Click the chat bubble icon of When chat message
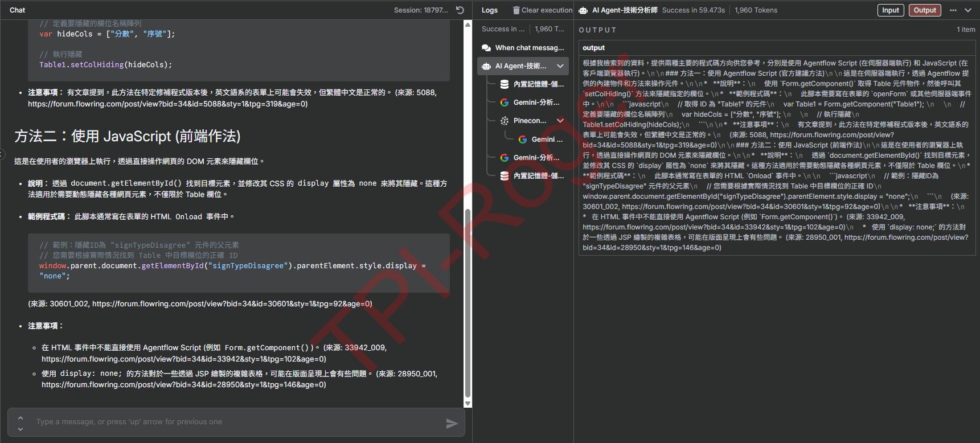 tap(486, 48)
